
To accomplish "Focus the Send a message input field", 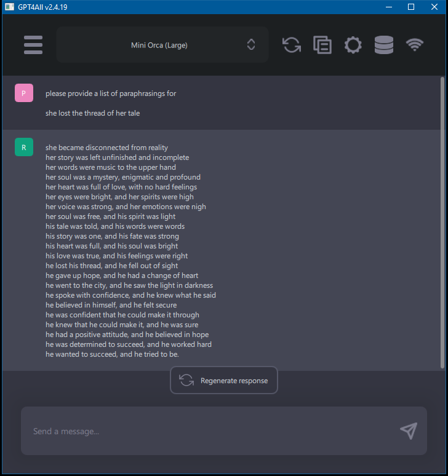I will click(209, 431).
